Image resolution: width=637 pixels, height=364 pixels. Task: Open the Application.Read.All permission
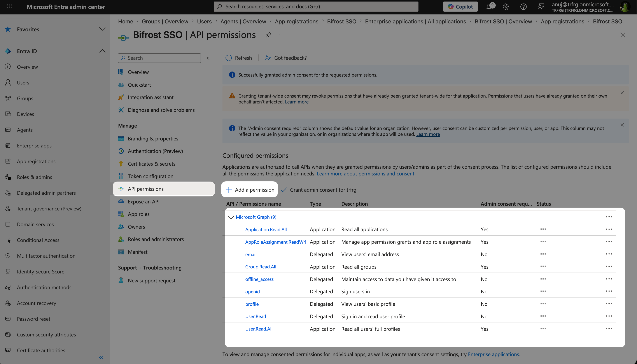point(266,229)
